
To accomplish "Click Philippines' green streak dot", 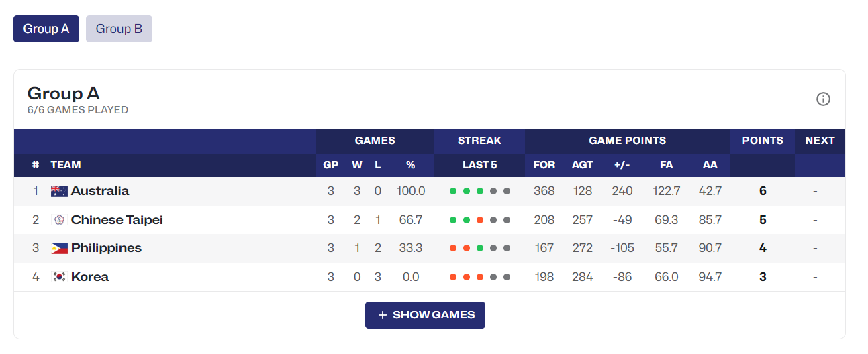I will (x=480, y=248).
